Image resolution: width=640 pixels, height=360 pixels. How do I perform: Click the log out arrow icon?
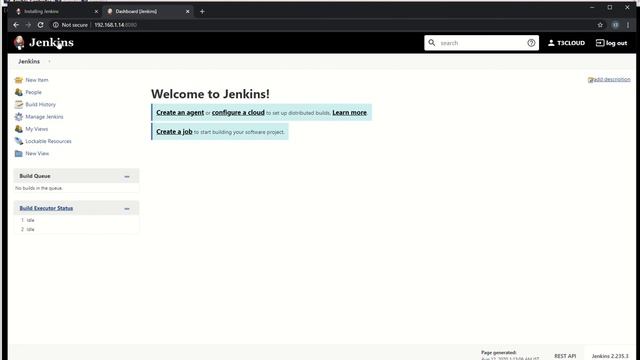tap(600, 43)
